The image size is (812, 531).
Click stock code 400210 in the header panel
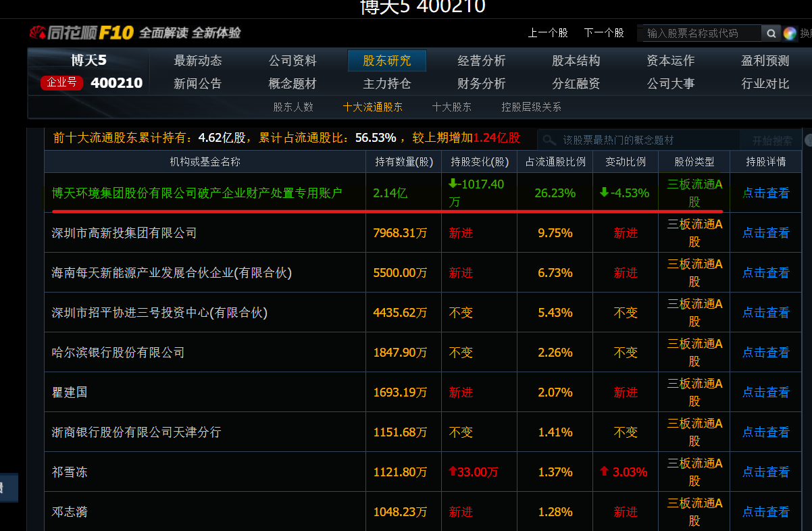click(117, 83)
